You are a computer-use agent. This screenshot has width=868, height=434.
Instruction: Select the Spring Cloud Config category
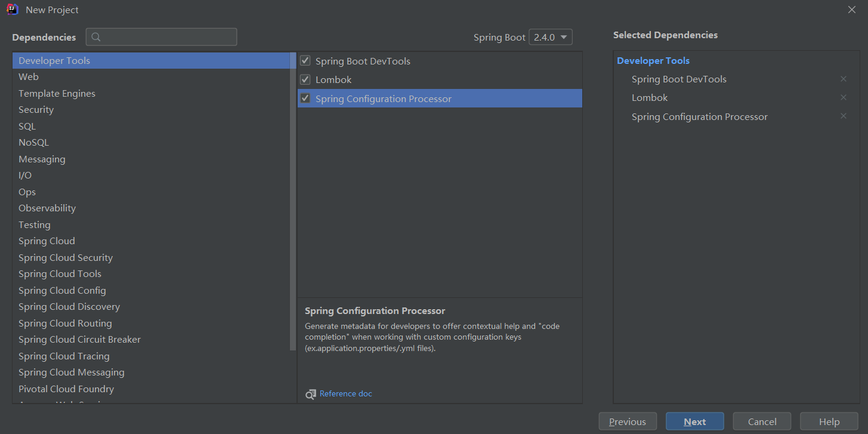tap(151, 290)
